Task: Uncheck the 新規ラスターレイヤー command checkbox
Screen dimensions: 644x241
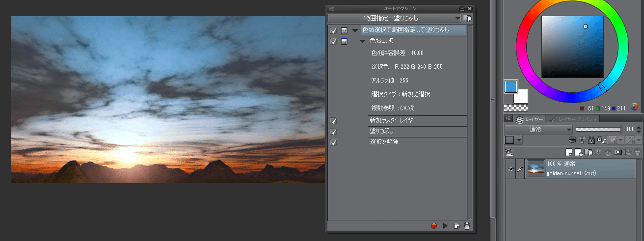Action: (333, 121)
